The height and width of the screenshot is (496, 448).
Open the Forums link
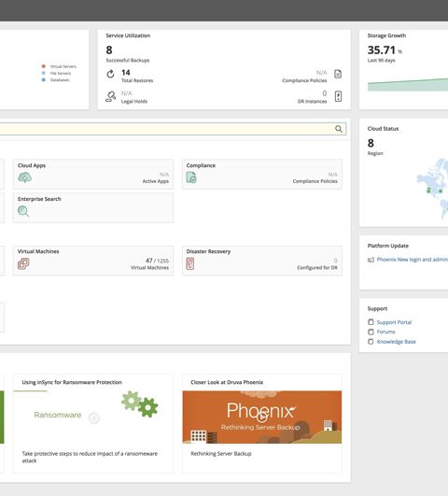[x=385, y=332]
